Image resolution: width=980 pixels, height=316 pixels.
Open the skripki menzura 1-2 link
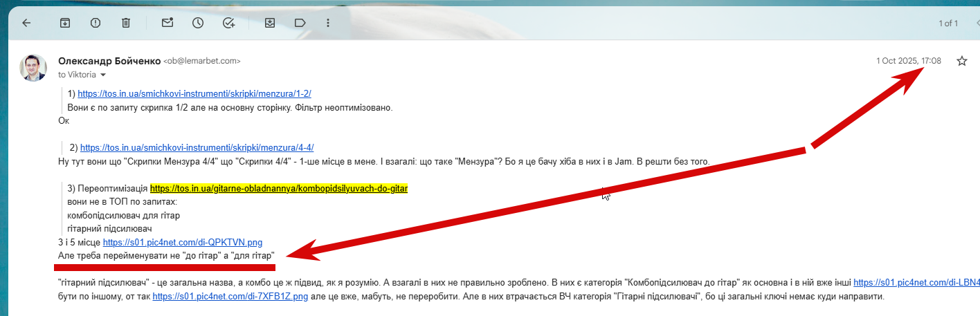(199, 93)
